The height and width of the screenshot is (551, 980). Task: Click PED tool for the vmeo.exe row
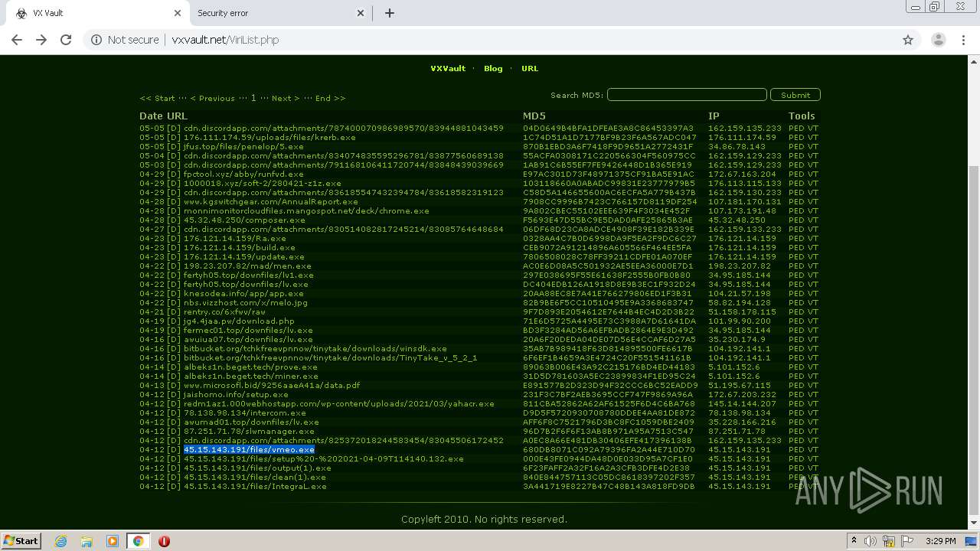796,450
